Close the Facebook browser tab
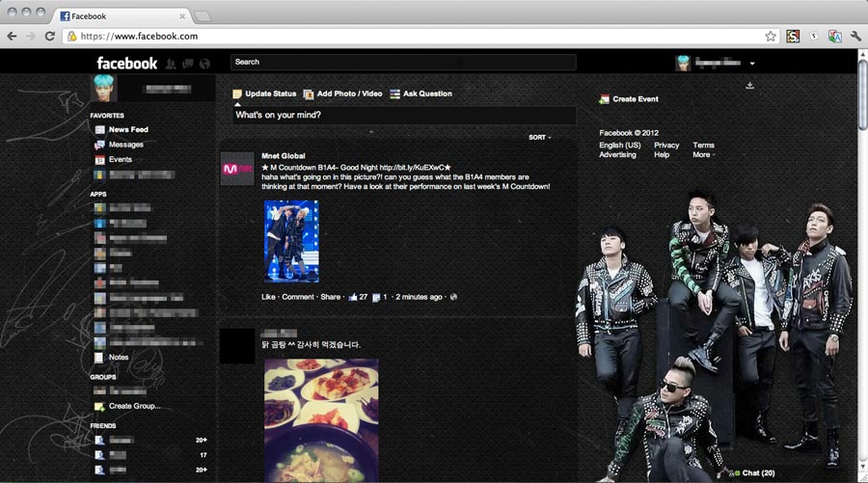 coord(182,16)
